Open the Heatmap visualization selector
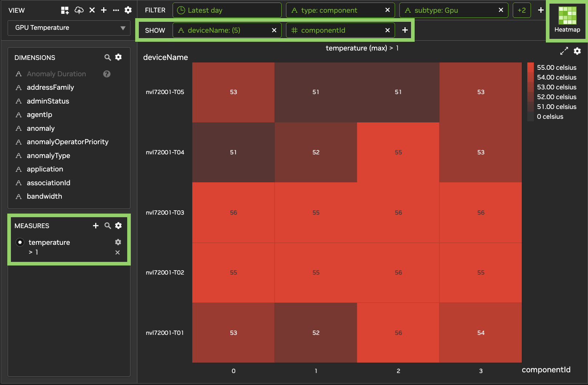Image resolution: width=588 pixels, height=385 pixels. [x=567, y=20]
